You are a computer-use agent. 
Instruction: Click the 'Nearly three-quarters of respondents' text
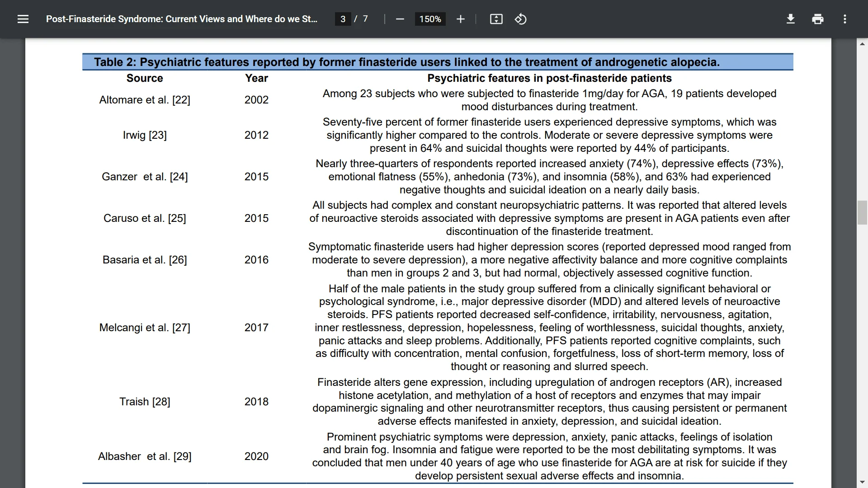(549, 177)
